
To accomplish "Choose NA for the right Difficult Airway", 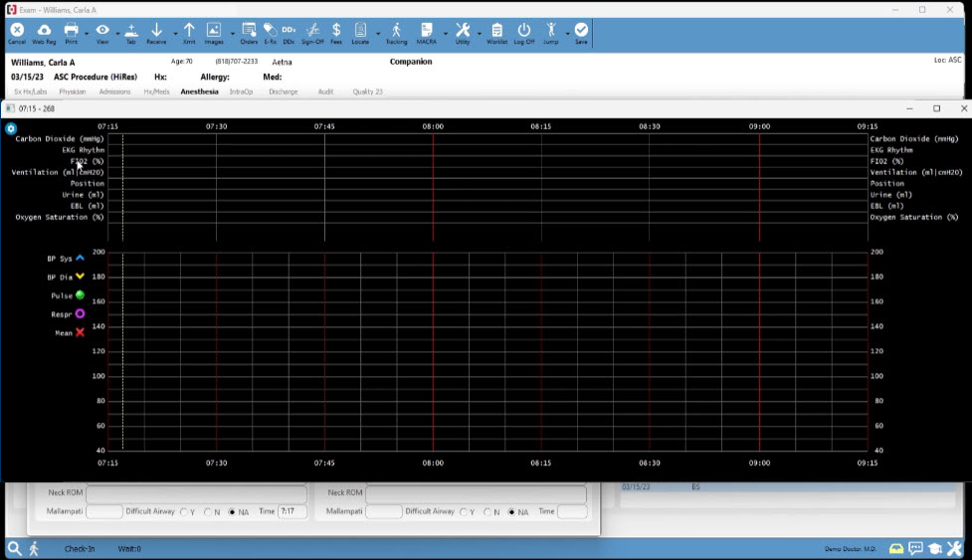I will [x=512, y=512].
